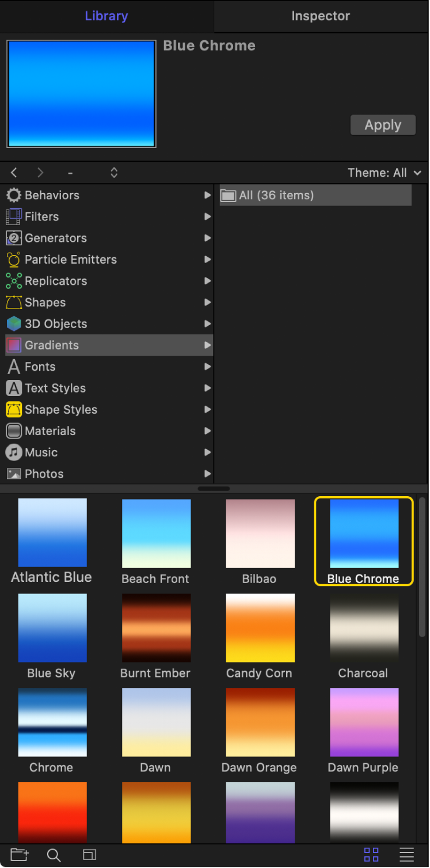Viewport: 430px width, 868px height.
Task: Select the 3D Objects cube icon
Action: pyautogui.click(x=14, y=323)
